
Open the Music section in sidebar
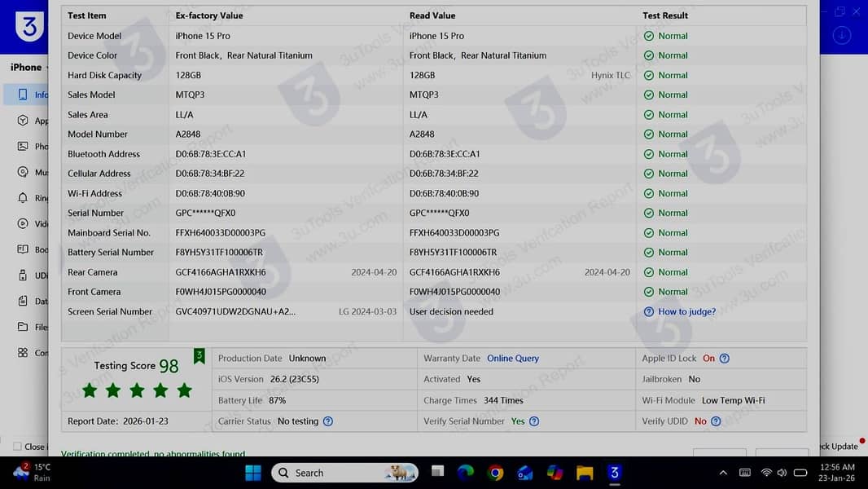click(23, 173)
